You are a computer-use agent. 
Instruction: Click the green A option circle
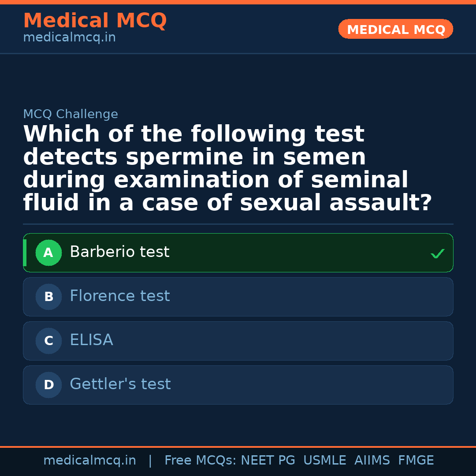48,253
